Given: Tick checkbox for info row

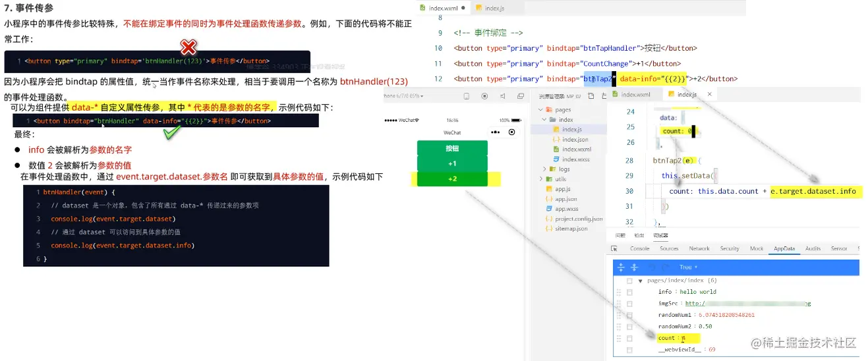Looking at the screenshot, I should click(629, 292).
